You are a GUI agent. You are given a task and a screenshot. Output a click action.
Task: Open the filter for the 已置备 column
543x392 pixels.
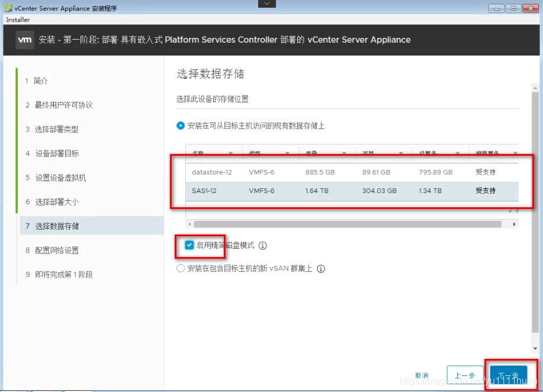coord(458,153)
